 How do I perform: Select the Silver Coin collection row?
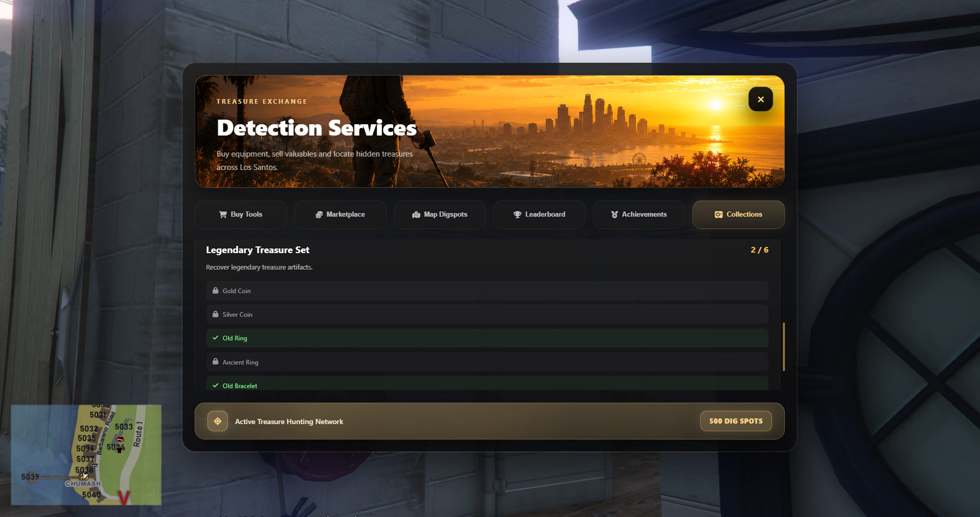click(487, 314)
